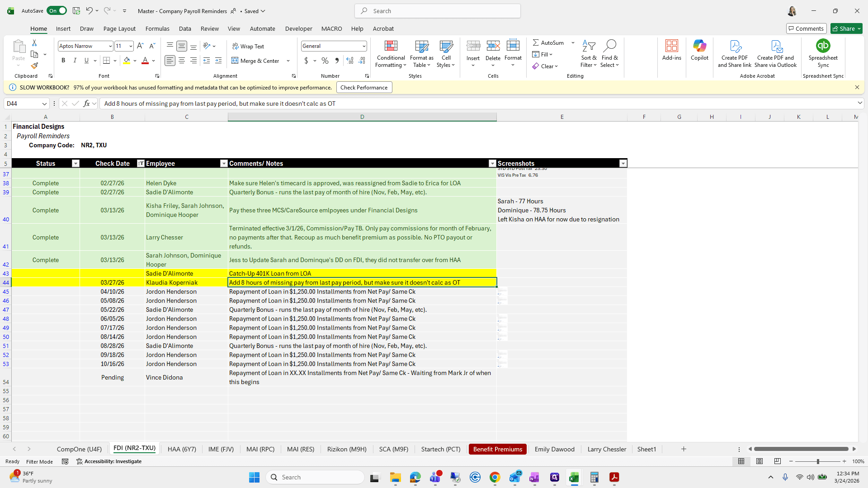Open the Page Layout ribbon tab

click(x=119, y=28)
